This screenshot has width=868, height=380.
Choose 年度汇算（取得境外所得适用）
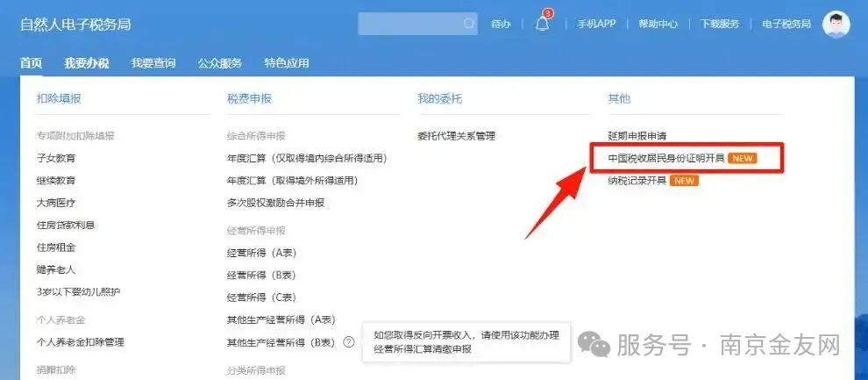click(x=292, y=181)
